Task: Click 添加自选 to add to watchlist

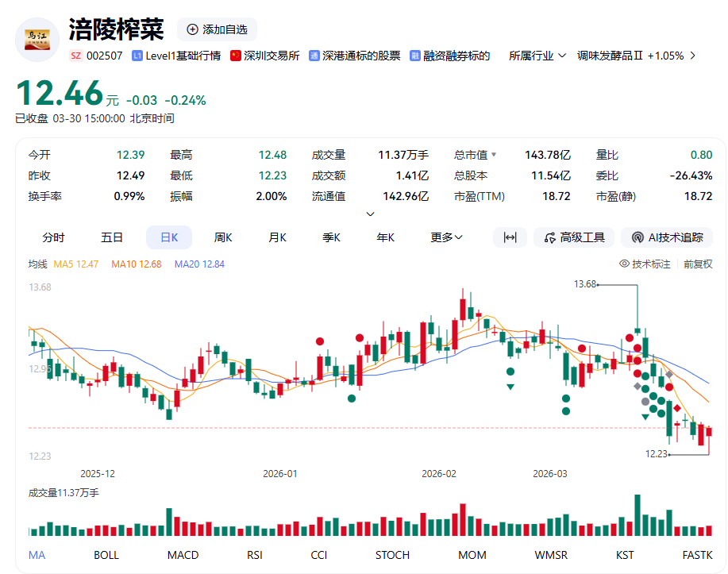Action: coord(217,29)
